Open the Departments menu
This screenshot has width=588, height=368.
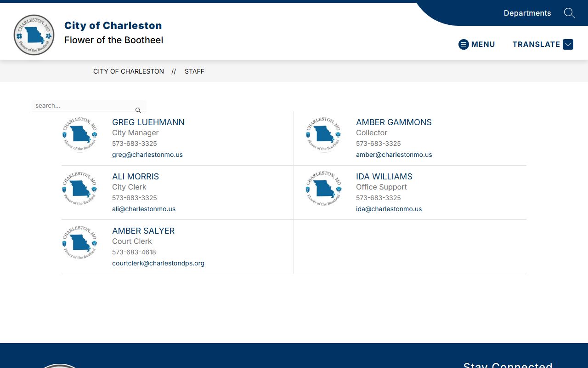(527, 13)
